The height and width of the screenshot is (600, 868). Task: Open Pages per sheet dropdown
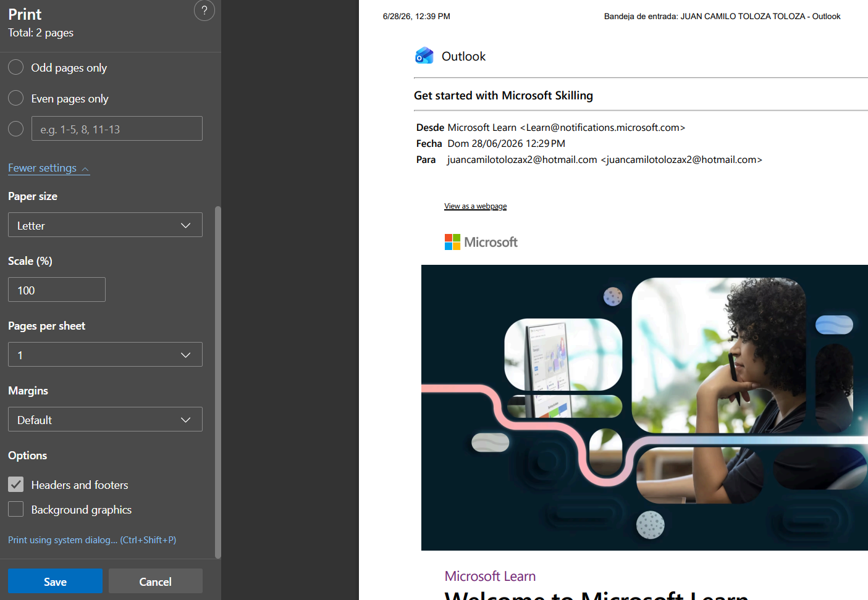105,355
